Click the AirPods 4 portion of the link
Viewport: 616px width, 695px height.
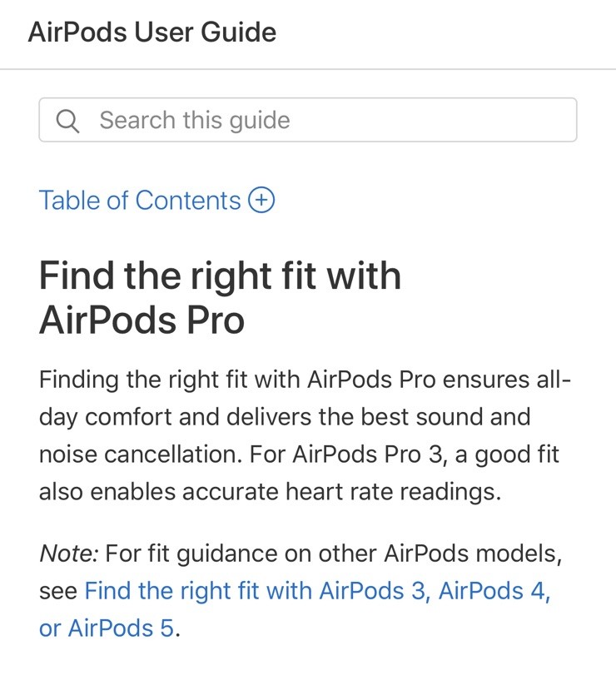click(494, 591)
